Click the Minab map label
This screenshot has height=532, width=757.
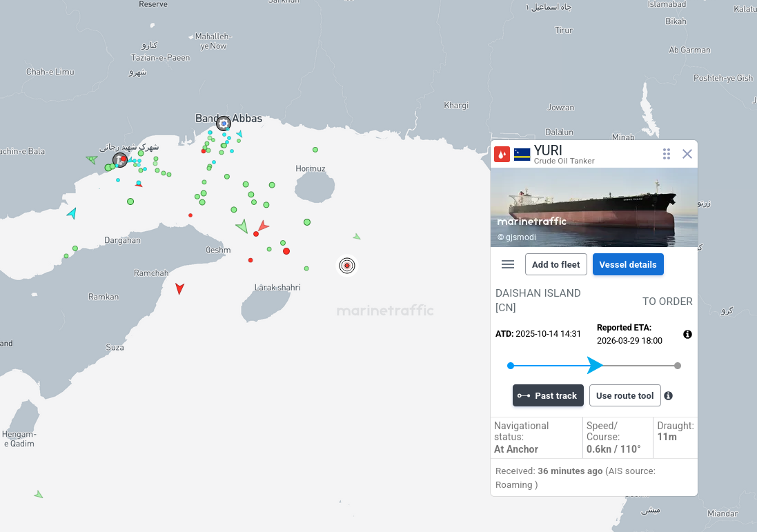click(x=623, y=137)
